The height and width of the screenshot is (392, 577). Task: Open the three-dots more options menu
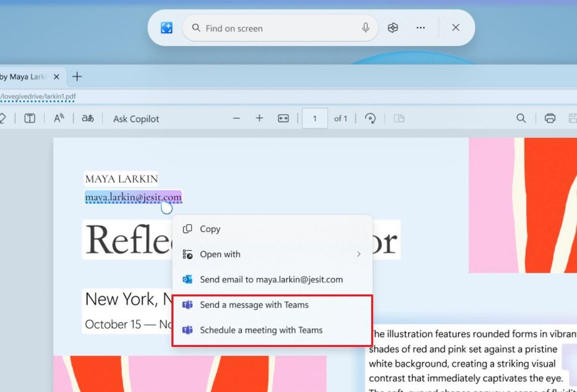pyautogui.click(x=421, y=28)
